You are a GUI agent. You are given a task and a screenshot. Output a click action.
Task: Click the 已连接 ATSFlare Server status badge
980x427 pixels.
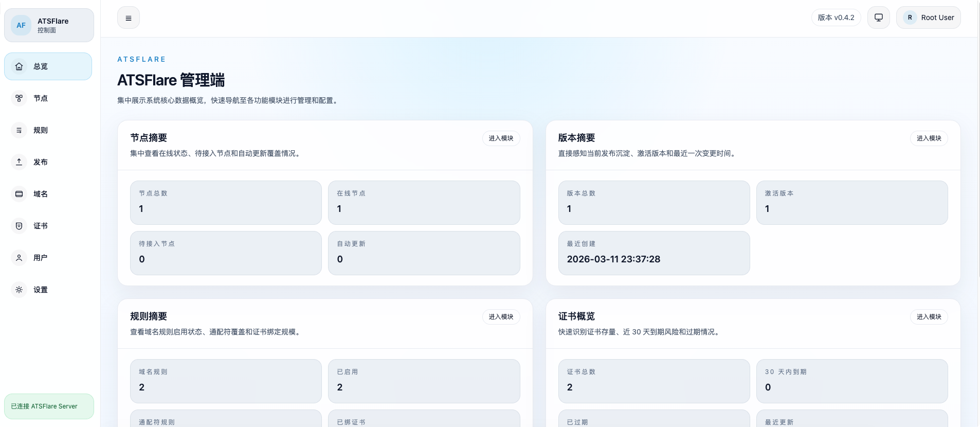(x=49, y=406)
